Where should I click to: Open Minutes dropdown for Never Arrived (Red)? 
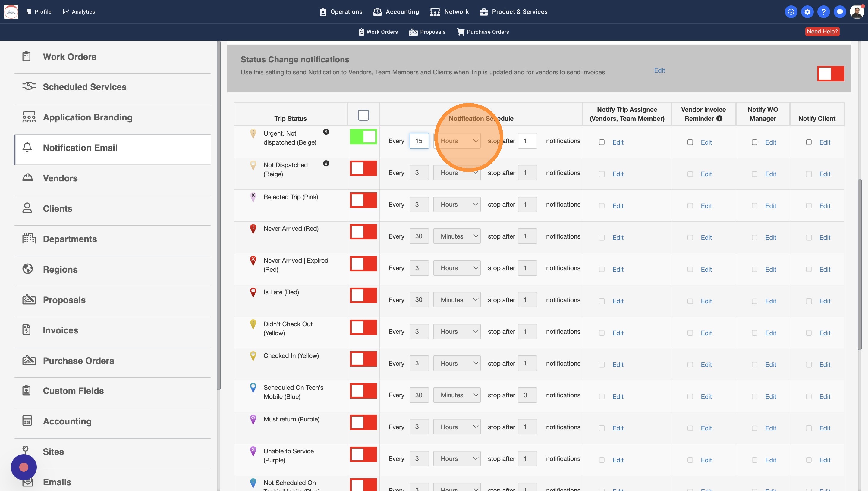(457, 236)
